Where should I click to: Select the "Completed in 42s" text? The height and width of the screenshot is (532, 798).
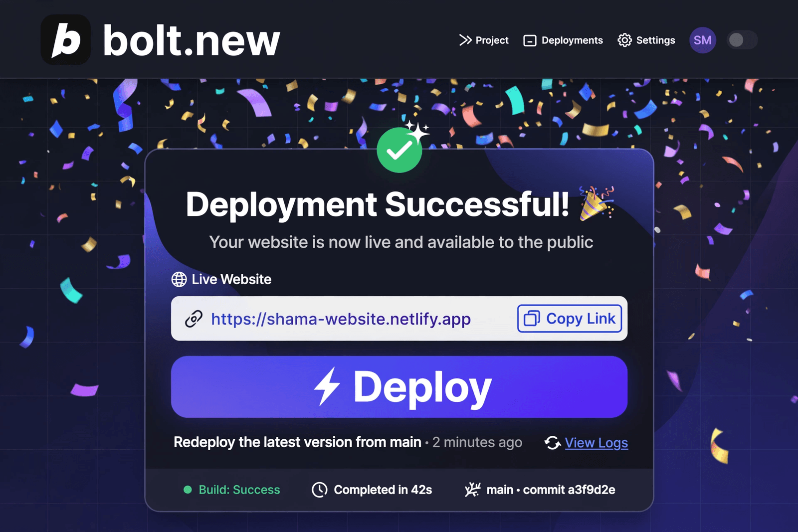pos(383,490)
